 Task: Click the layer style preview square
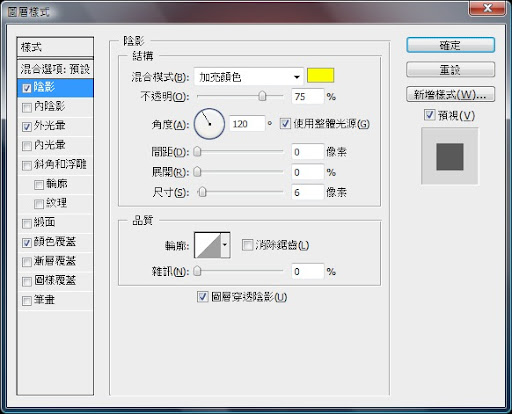450,156
